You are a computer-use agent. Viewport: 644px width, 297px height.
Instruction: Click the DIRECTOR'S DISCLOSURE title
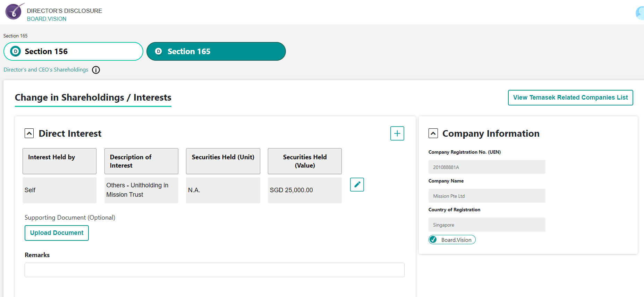coord(65,11)
